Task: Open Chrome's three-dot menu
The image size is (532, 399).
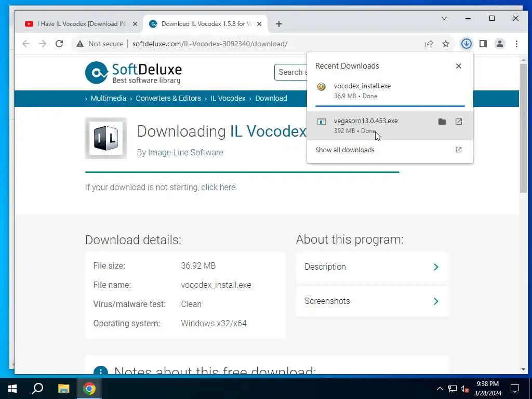Action: [x=516, y=44]
